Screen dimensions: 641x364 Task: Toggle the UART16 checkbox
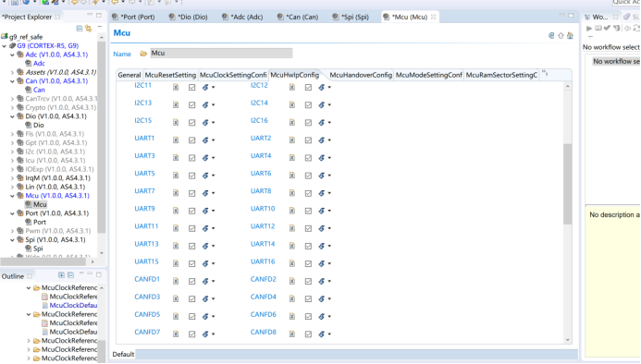click(308, 263)
